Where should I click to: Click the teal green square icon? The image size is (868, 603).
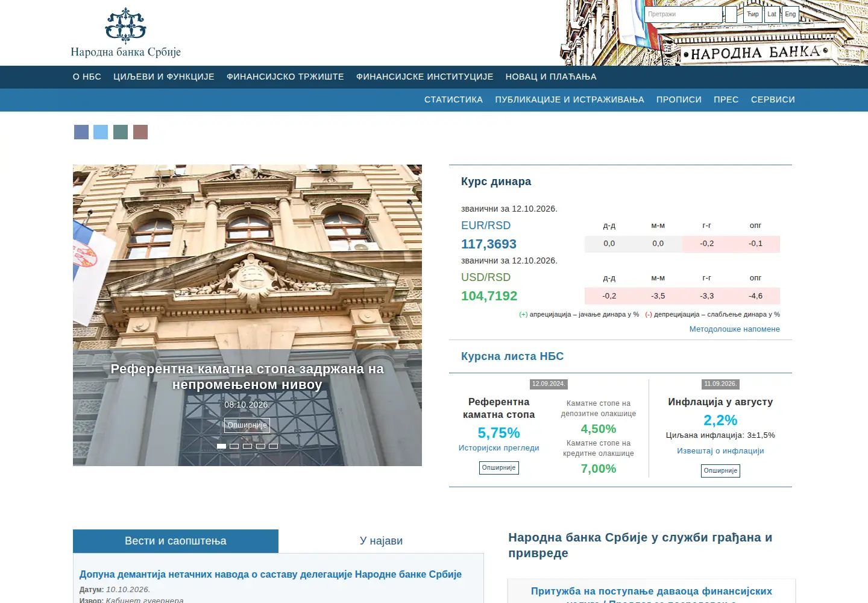pyautogui.click(x=121, y=132)
